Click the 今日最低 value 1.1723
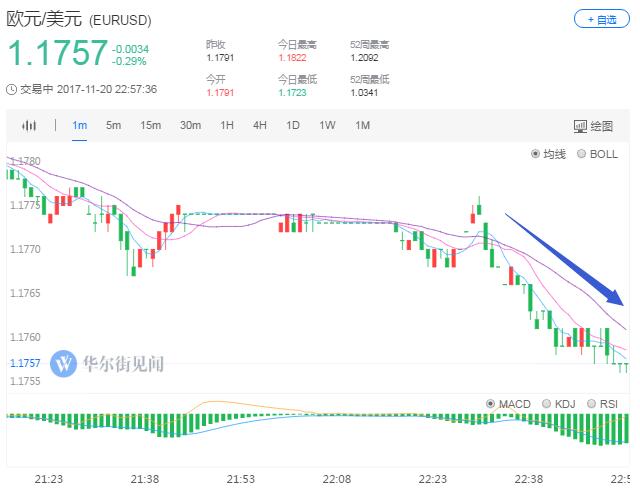Screen dimensions: 640x499 click(x=292, y=93)
